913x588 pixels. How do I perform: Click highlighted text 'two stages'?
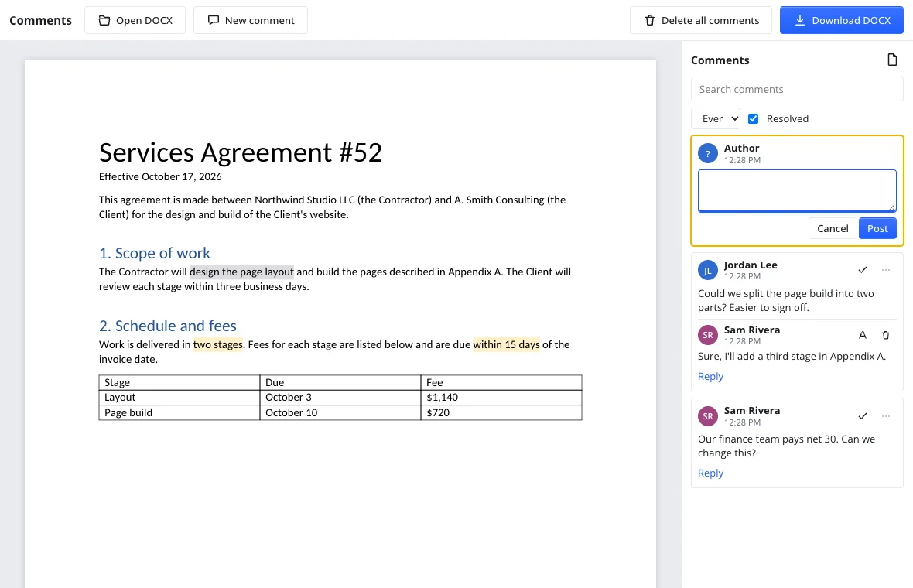(217, 344)
